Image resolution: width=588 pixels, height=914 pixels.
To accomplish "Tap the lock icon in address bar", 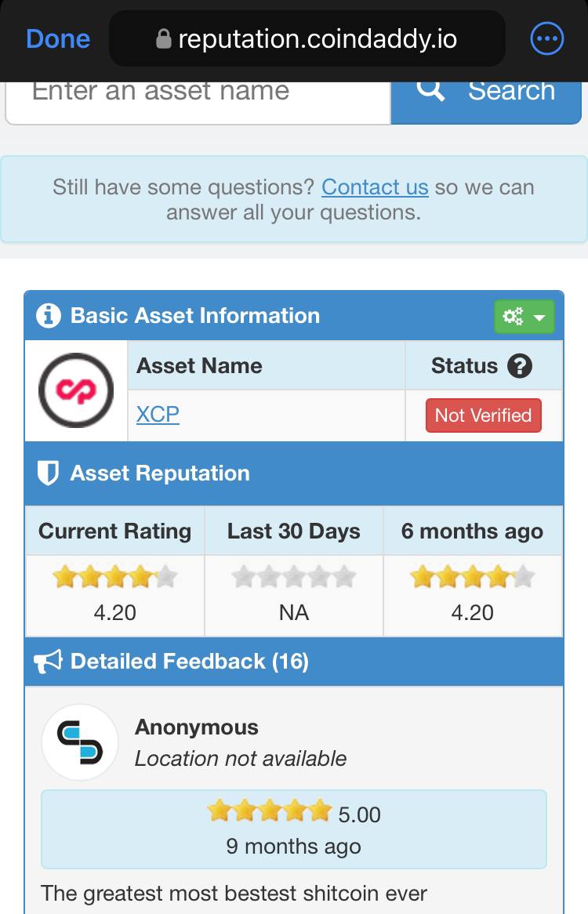I will click(x=164, y=39).
